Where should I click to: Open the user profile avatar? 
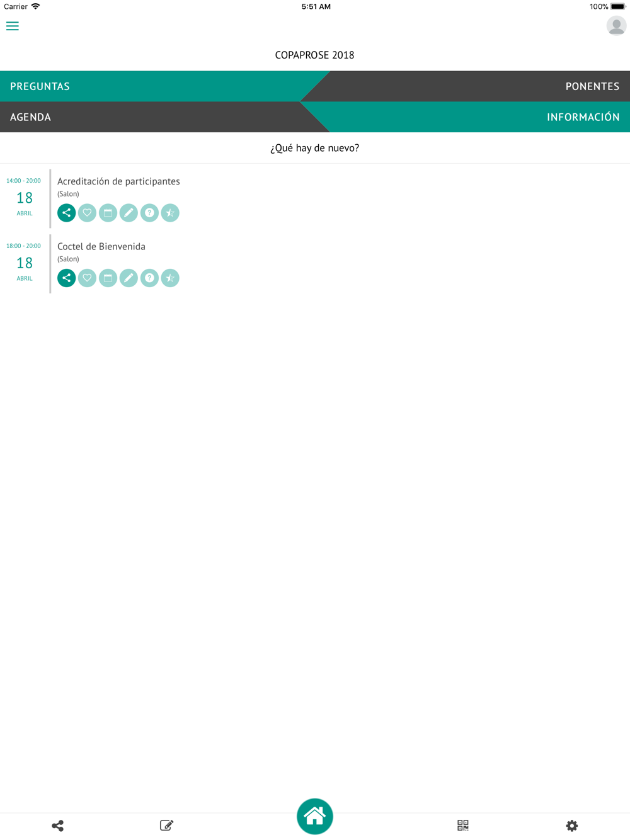(x=616, y=26)
